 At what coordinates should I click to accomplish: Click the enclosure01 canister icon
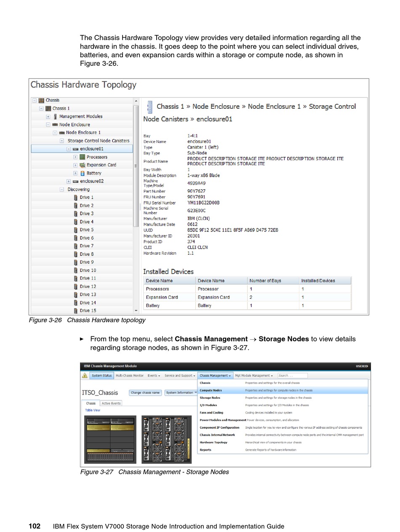[x=75, y=149]
